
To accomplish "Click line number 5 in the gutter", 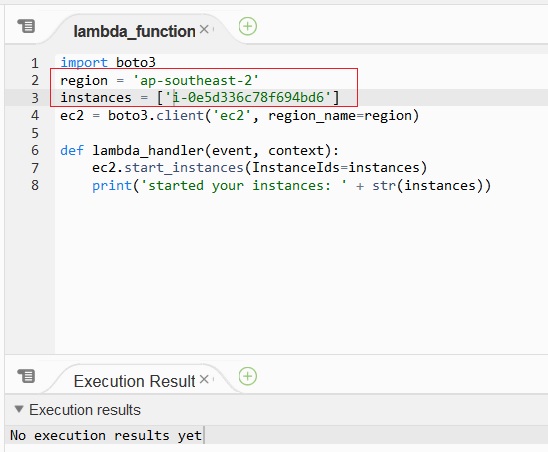I will 35,133.
